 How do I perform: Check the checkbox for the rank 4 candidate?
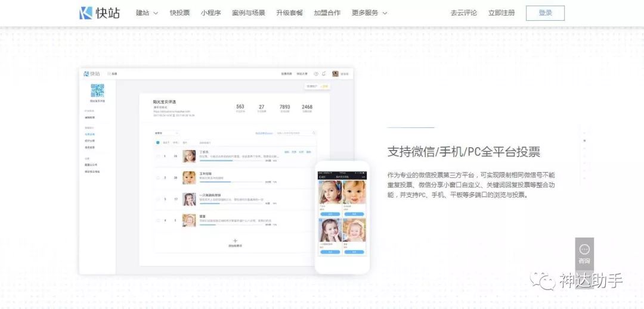coord(158,220)
